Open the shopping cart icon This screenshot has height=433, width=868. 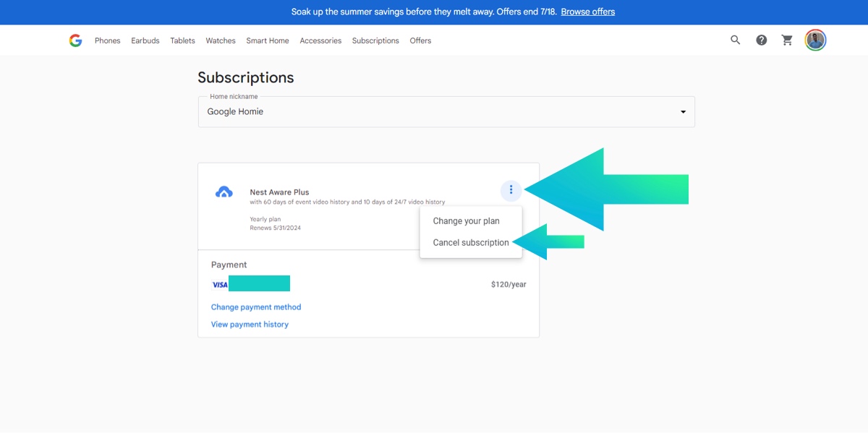coord(788,40)
